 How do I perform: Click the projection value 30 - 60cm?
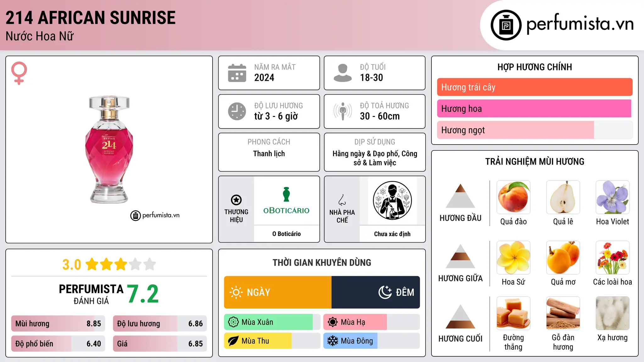380,116
